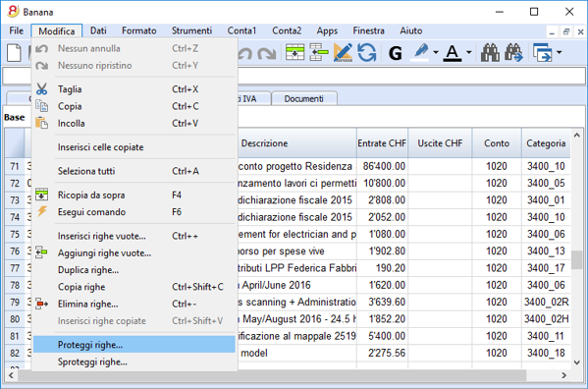Image resolution: width=588 pixels, height=389 pixels.
Task: Click the red delete icon beside Elimina righe
Action: tap(41, 304)
